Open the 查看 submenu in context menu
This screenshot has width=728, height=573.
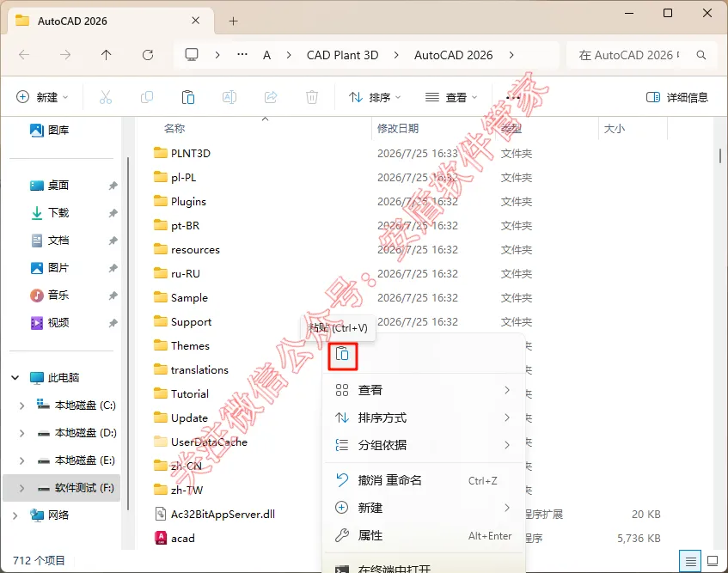(424, 390)
